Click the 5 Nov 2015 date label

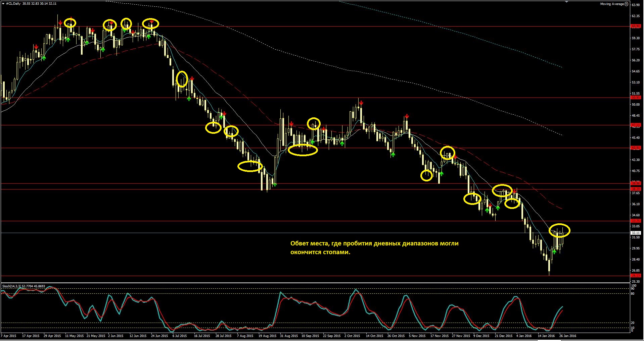pos(417,336)
